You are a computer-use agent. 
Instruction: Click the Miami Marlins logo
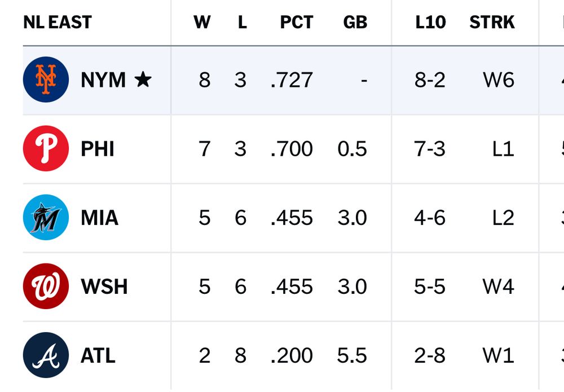pyautogui.click(x=46, y=217)
